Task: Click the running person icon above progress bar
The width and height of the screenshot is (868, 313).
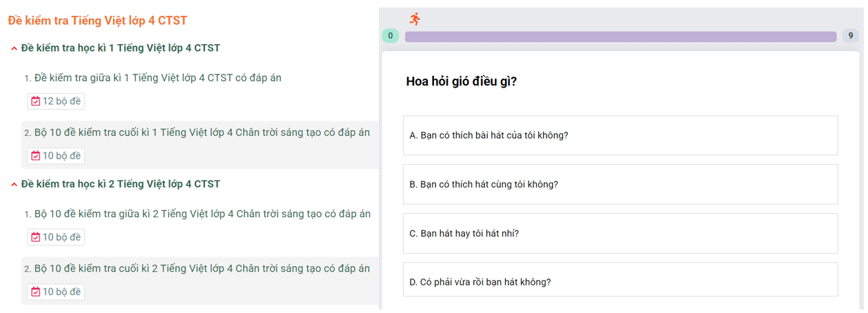Action: [x=415, y=19]
